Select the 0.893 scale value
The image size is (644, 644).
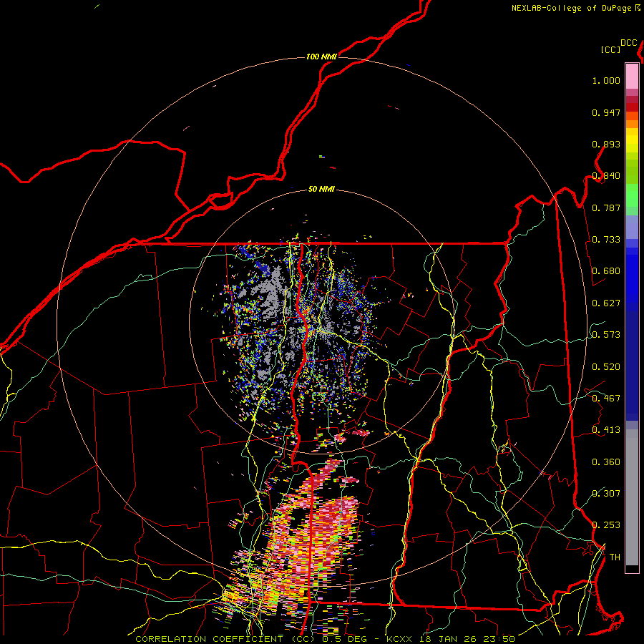tap(606, 144)
